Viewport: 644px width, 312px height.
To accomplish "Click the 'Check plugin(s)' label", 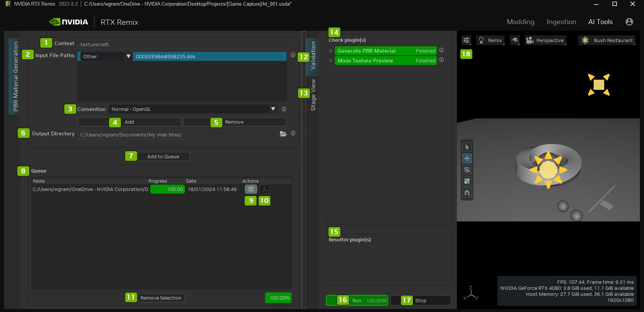I will (347, 40).
